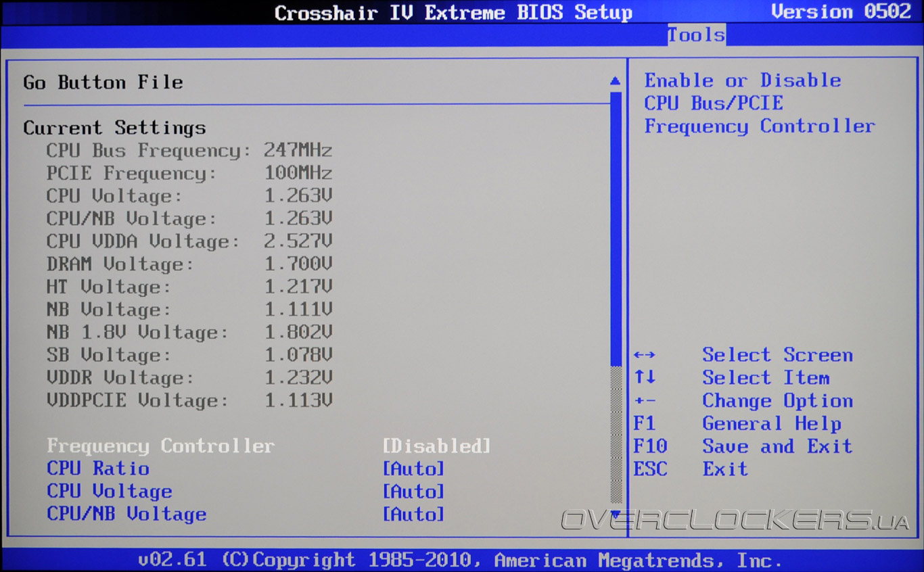Click the scrollbar up arrow
The width and height of the screenshot is (924, 572).
(x=615, y=81)
